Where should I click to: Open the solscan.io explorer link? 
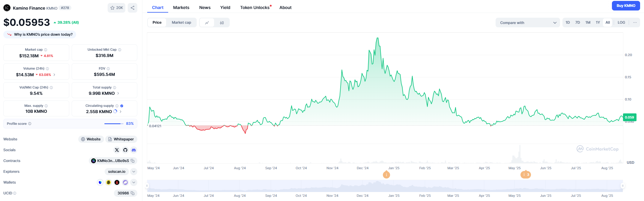point(117,172)
